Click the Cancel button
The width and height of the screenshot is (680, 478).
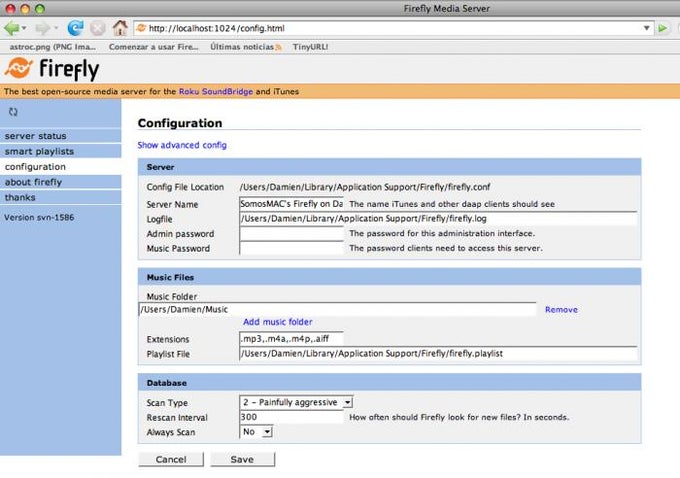tap(171, 459)
